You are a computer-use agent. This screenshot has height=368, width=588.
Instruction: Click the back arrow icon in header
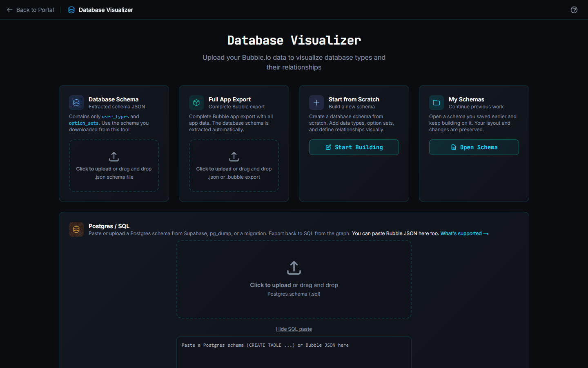[x=10, y=10]
